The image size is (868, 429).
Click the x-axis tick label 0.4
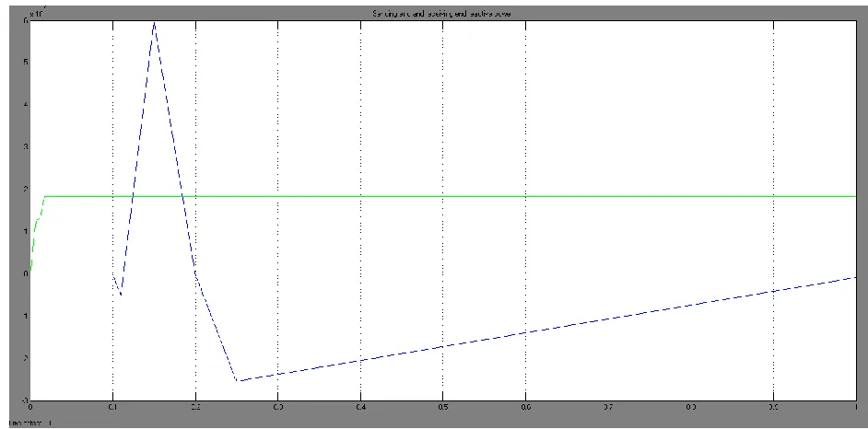pyautogui.click(x=360, y=408)
